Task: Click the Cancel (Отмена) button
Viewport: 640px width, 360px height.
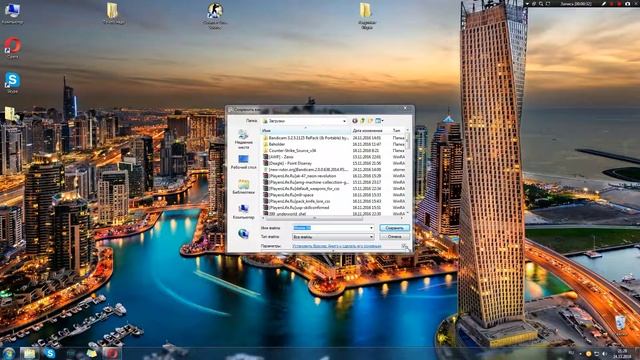Action: [394, 237]
